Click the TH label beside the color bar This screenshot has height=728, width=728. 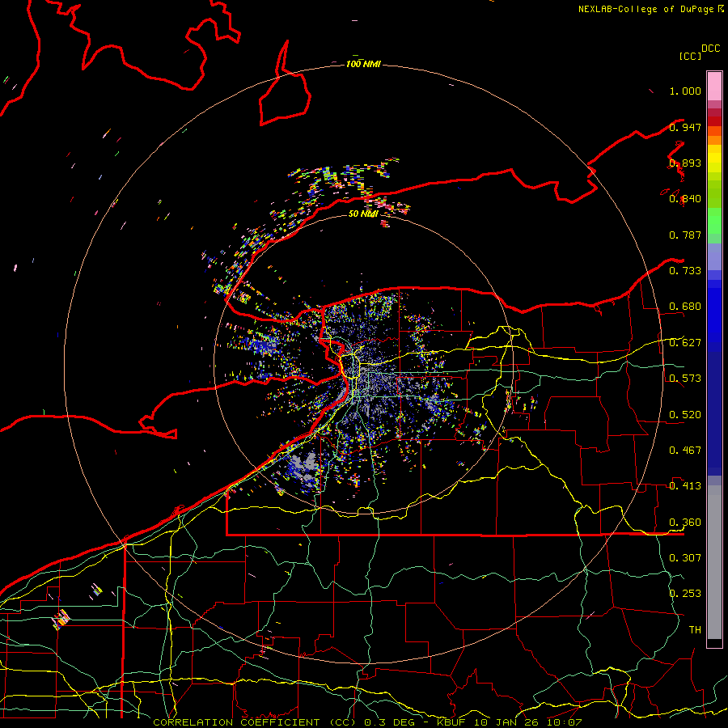(695, 630)
